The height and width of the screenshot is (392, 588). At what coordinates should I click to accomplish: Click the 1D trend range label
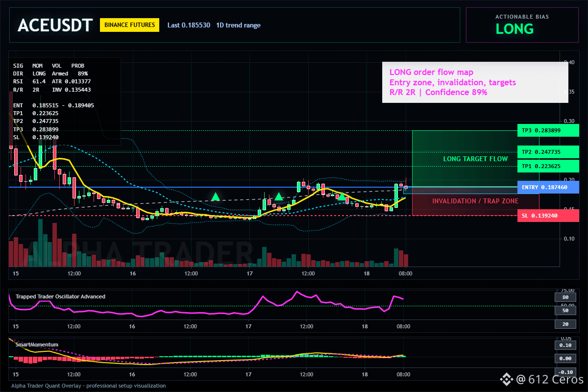238,25
